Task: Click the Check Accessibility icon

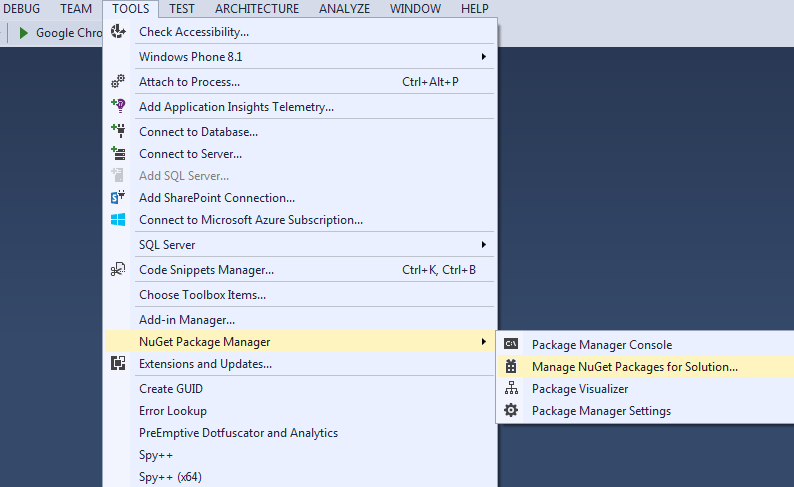Action: (118, 31)
